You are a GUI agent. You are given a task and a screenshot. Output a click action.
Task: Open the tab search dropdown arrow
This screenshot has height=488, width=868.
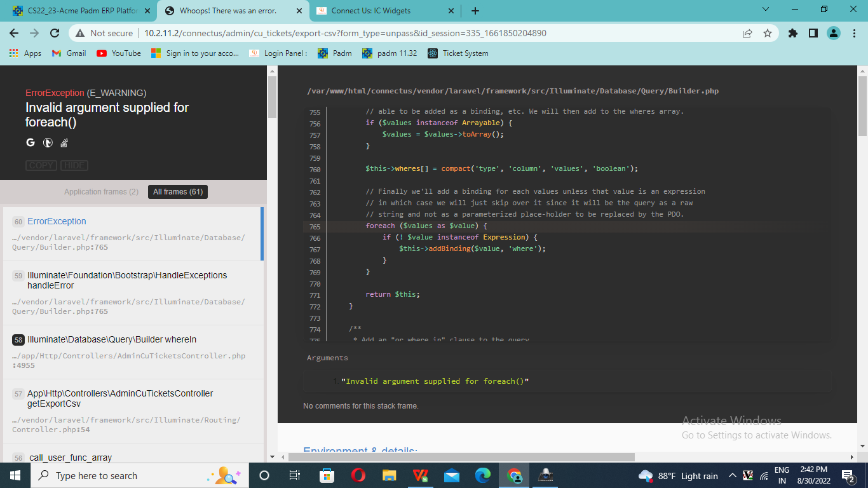766,10
